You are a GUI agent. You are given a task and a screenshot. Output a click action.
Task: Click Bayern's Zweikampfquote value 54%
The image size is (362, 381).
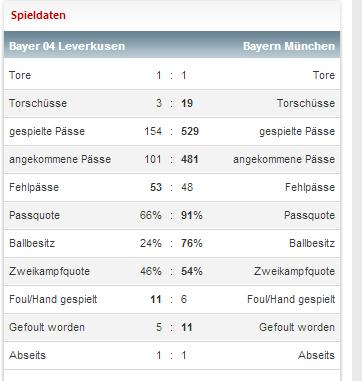click(192, 271)
